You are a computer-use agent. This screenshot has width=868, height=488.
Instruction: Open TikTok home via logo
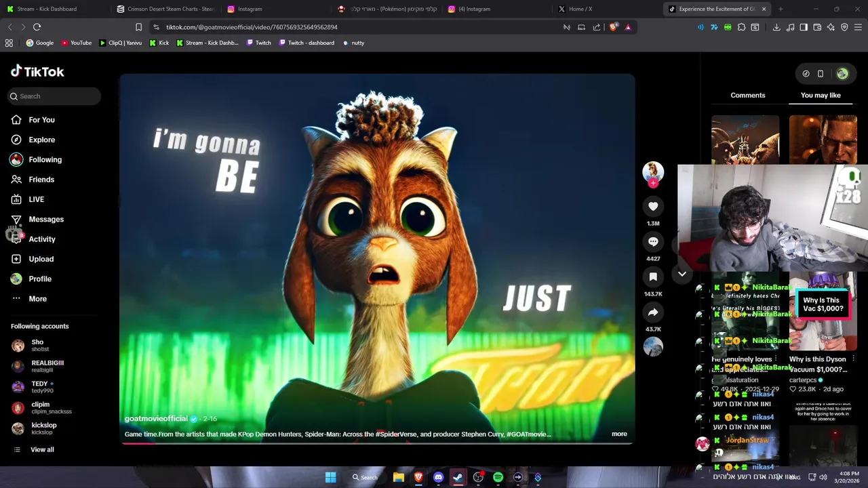[37, 71]
